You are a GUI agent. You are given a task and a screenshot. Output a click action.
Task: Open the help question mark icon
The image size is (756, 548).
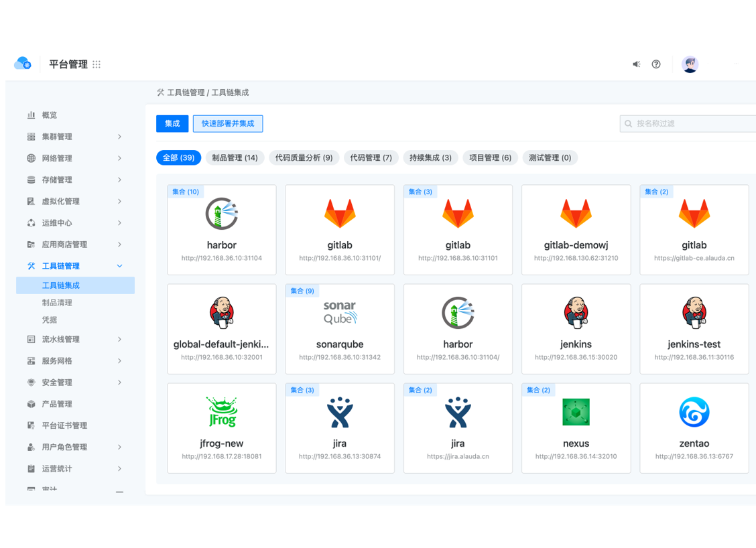(656, 64)
